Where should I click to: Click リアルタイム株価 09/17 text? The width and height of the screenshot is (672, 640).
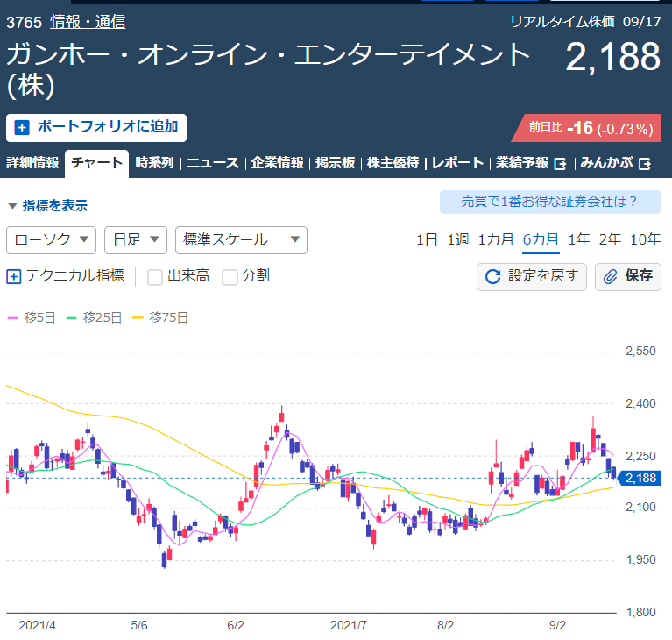pos(585,21)
